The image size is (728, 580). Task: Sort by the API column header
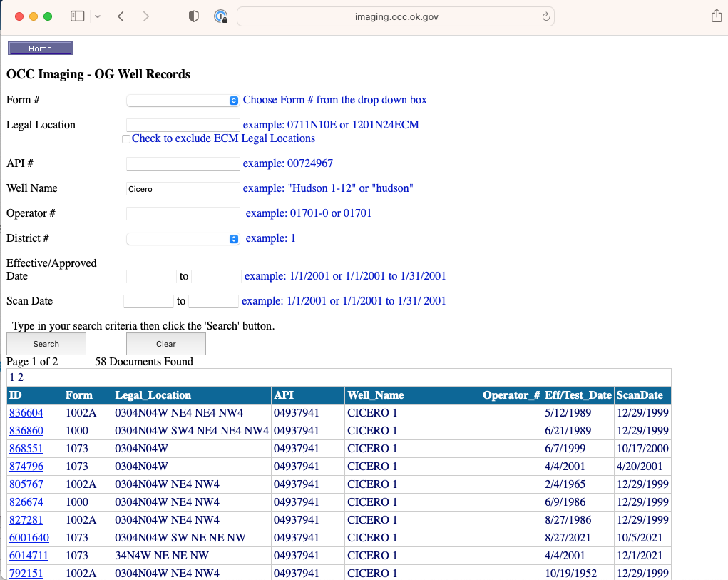284,395
